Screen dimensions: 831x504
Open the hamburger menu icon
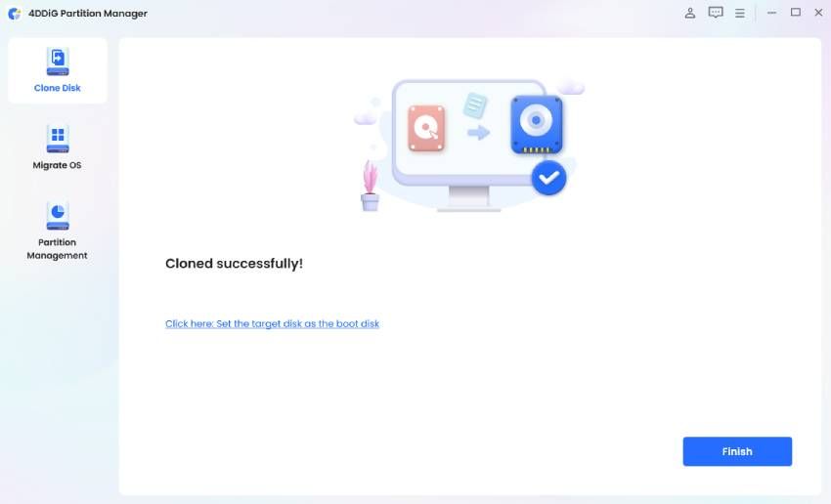click(740, 14)
